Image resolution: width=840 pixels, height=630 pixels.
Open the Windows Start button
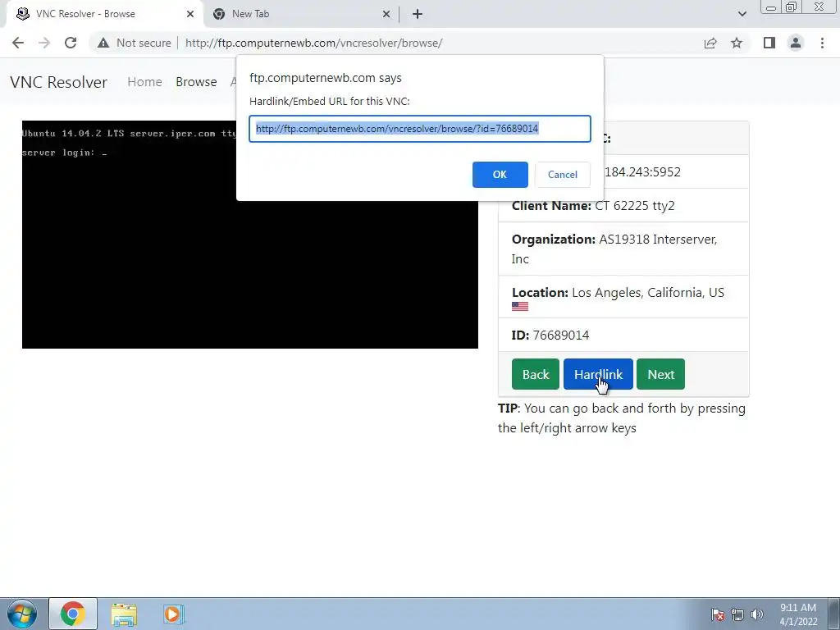tap(21, 614)
